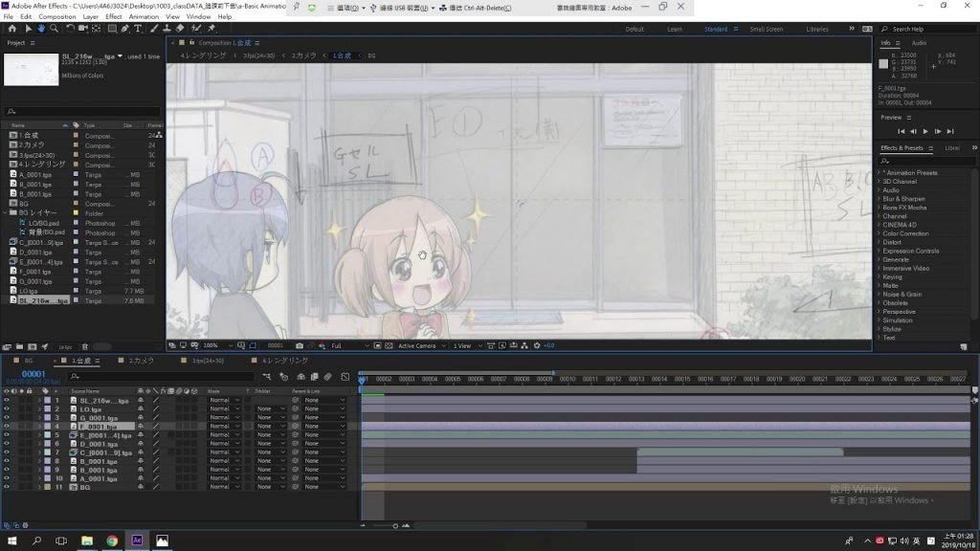Jump to first frame in Preview panel

tap(902, 131)
